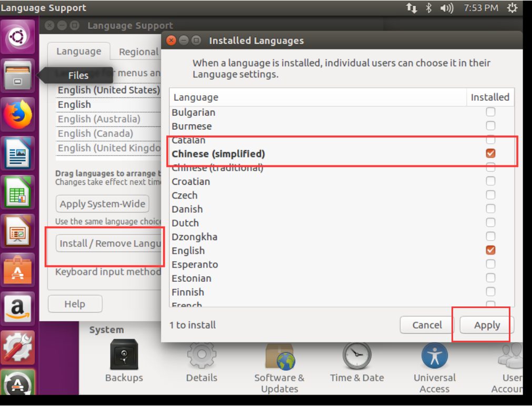Open the Bluetooth indicator menu
Viewport: 532px width, 406px height.
coord(428,7)
